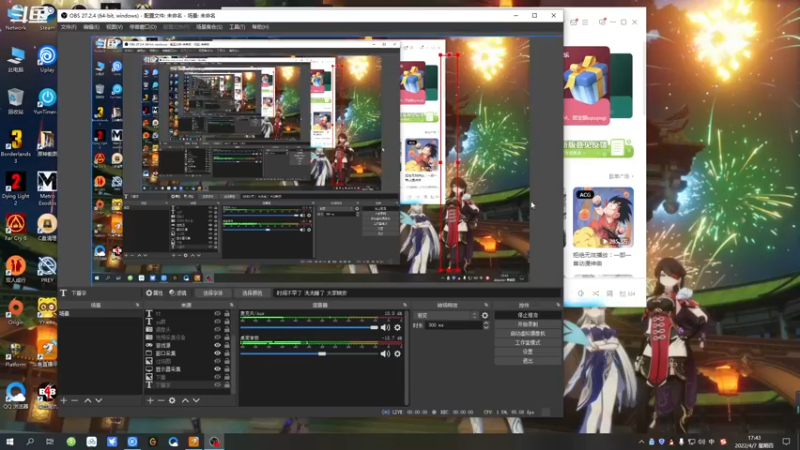Screen dimensions: 800x450
Task: Move selected source down in list
Action: click(196, 401)
